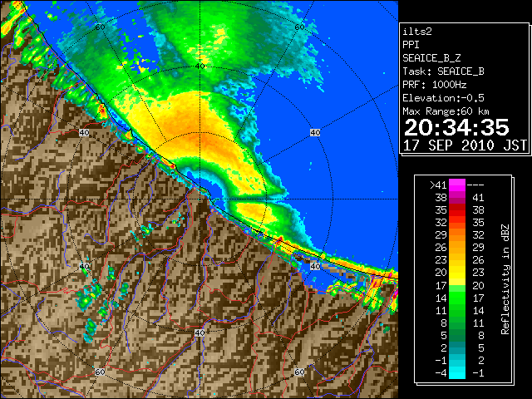Click the 20:34:35 timestamp
Viewport: 532px width, 399px height.
click(456, 127)
